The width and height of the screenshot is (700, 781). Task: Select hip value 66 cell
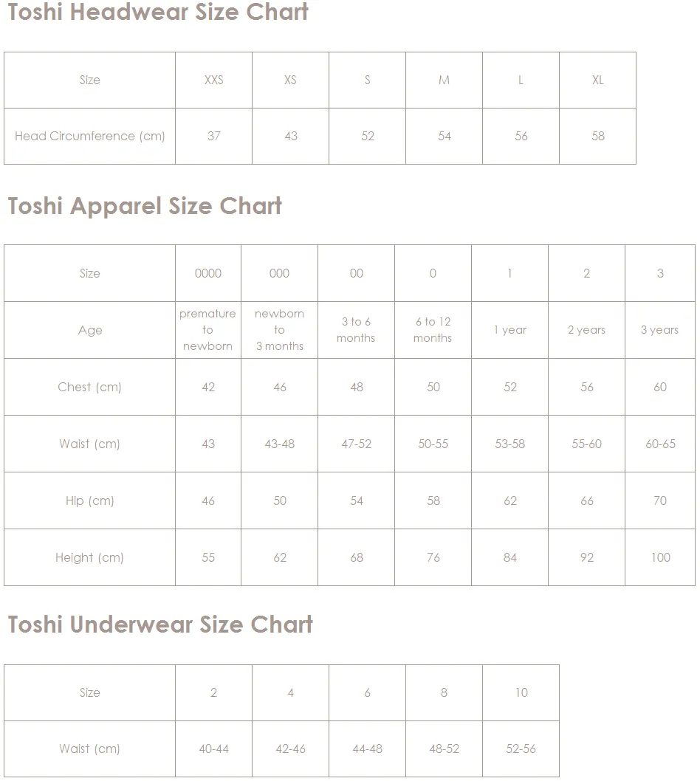click(x=587, y=500)
